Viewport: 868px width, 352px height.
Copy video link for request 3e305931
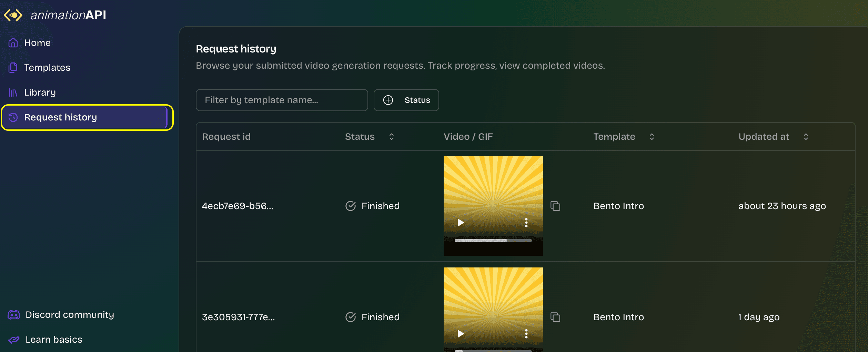point(555,317)
